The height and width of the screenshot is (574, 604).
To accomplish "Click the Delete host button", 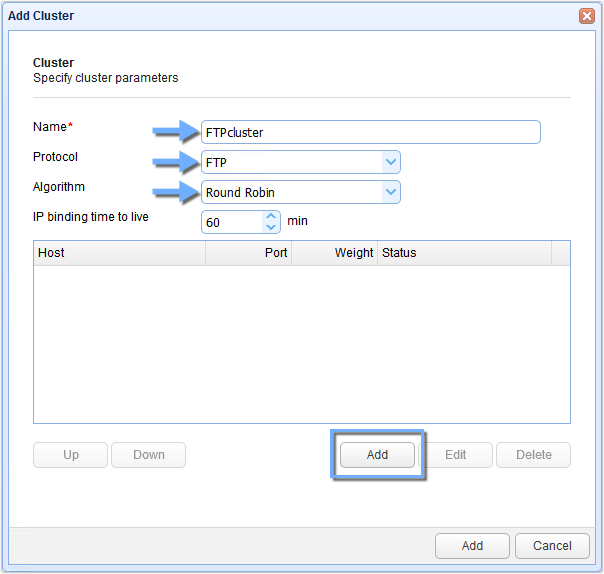I will pyautogui.click(x=533, y=455).
